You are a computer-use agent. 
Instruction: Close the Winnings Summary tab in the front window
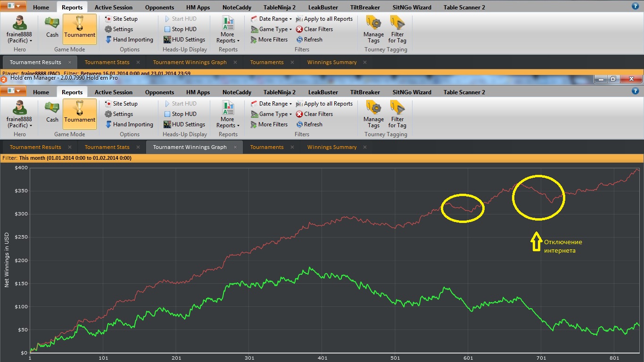(x=364, y=147)
